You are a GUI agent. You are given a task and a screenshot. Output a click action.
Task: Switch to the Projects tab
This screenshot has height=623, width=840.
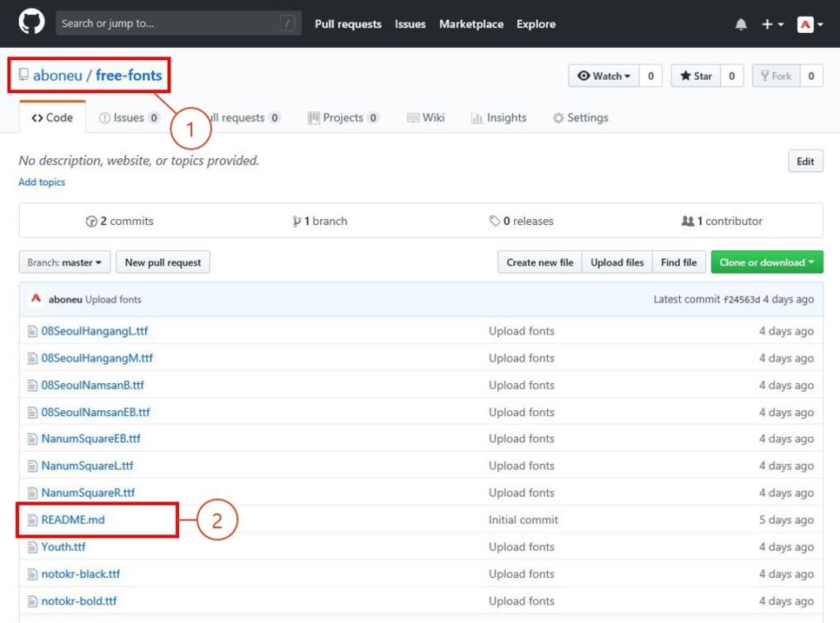[343, 118]
